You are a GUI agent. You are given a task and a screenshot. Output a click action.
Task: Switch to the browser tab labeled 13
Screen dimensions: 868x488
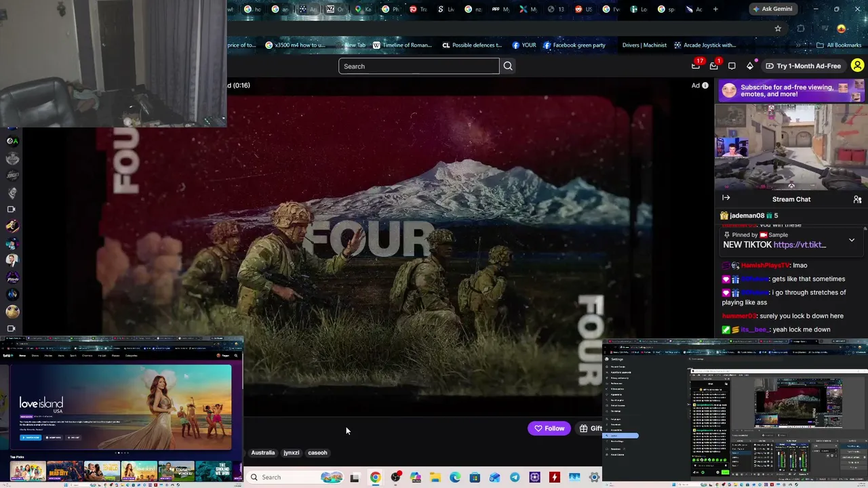556,9
